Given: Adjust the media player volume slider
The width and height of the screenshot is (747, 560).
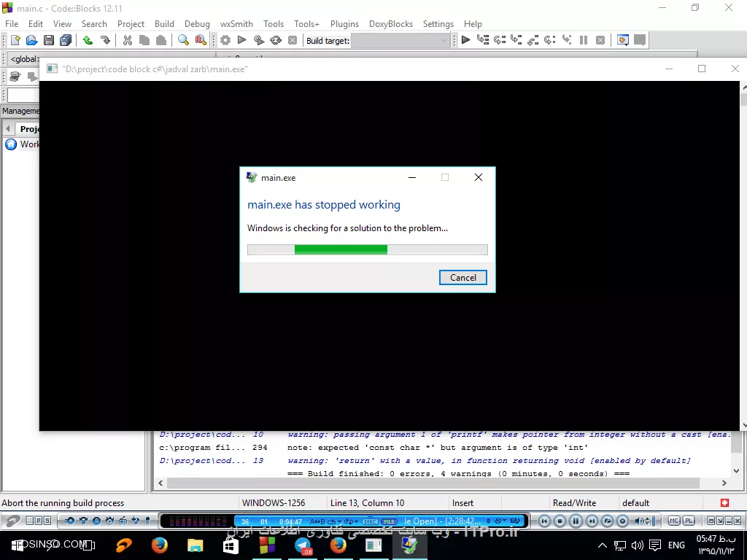Looking at the screenshot, I should point(653,521).
